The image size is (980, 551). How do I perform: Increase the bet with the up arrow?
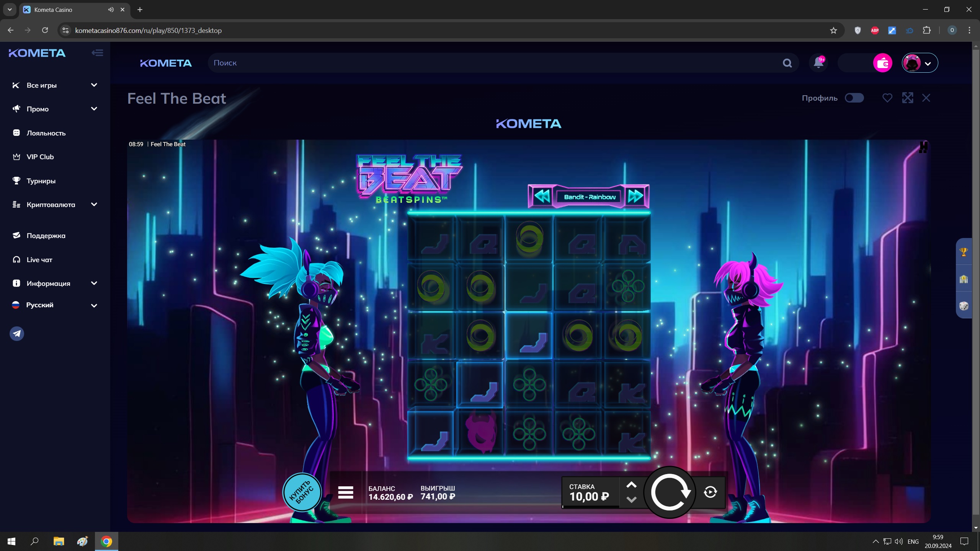pyautogui.click(x=631, y=485)
